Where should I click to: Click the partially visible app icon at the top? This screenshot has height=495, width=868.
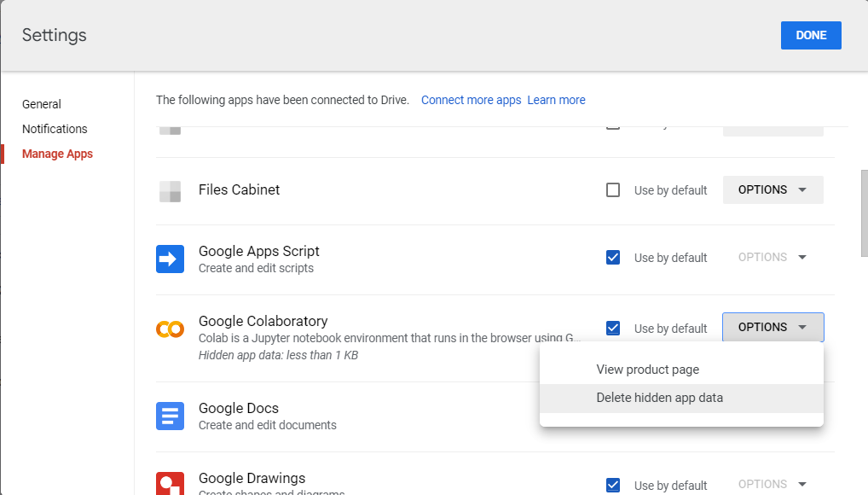pyautogui.click(x=170, y=128)
